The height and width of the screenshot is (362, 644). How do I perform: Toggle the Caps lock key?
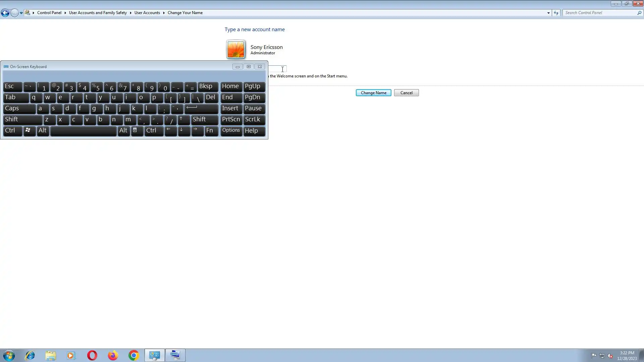[19, 109]
